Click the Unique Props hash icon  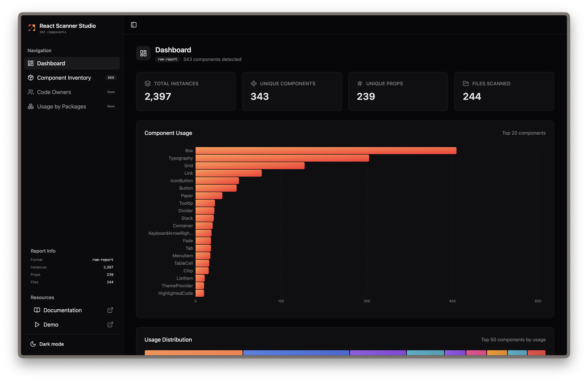(360, 84)
